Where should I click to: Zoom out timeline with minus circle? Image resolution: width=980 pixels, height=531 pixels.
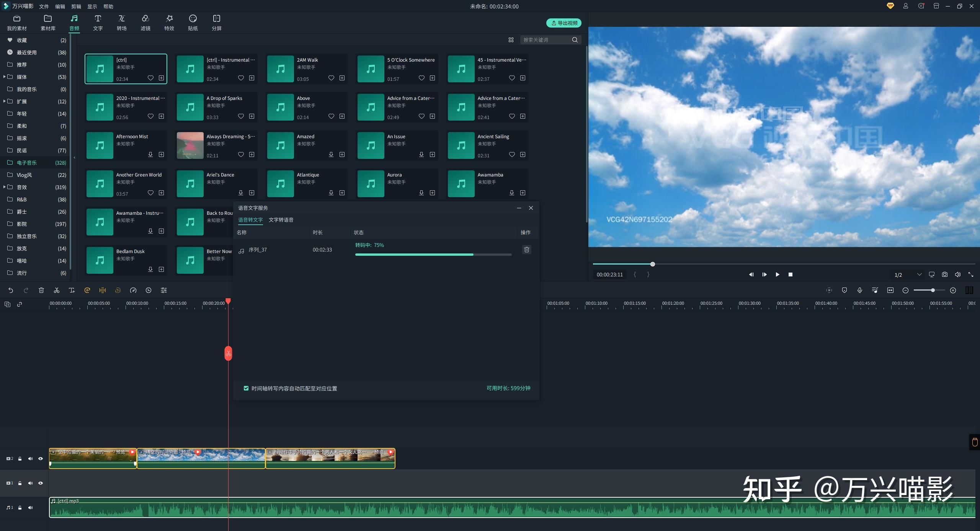(906, 290)
